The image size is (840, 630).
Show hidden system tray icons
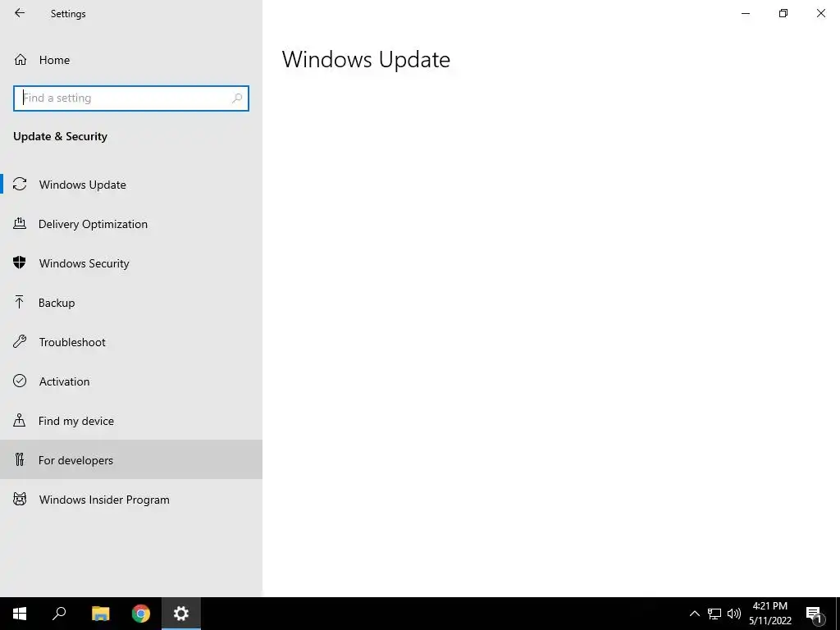[x=694, y=614]
